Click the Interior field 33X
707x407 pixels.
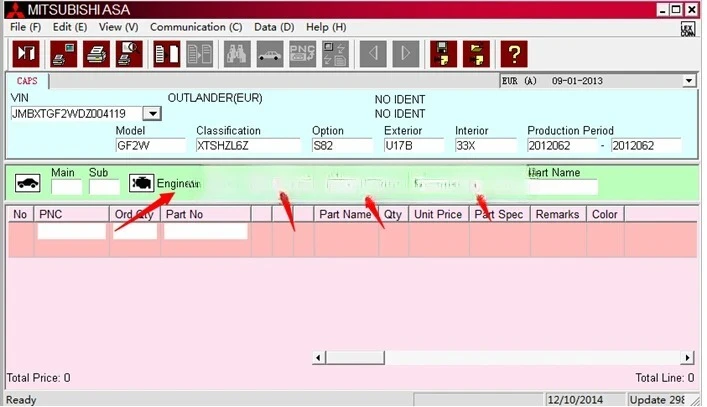(x=486, y=146)
